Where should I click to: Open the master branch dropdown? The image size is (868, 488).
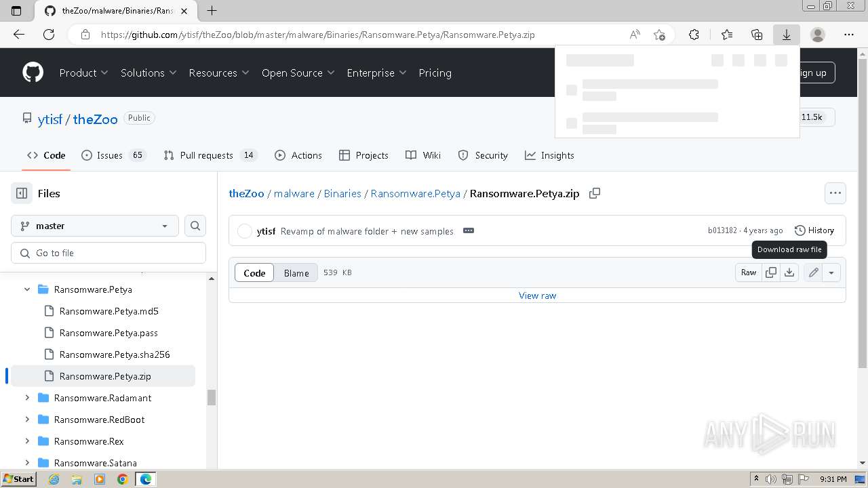tap(95, 226)
